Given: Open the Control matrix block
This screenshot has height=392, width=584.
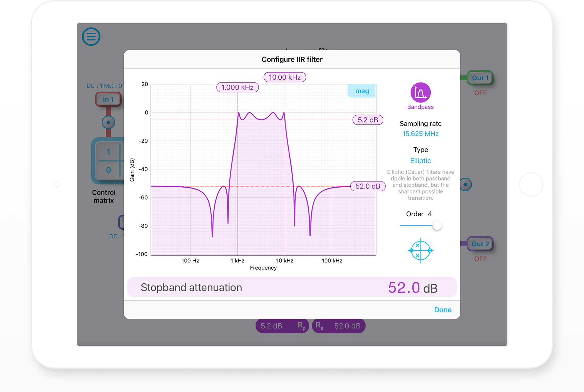Looking at the screenshot, I should click(108, 161).
